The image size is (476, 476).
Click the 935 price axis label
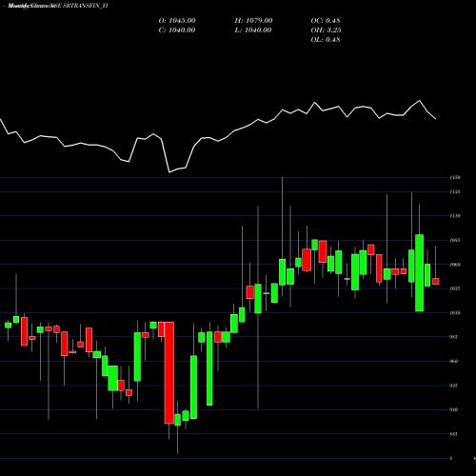click(x=454, y=386)
